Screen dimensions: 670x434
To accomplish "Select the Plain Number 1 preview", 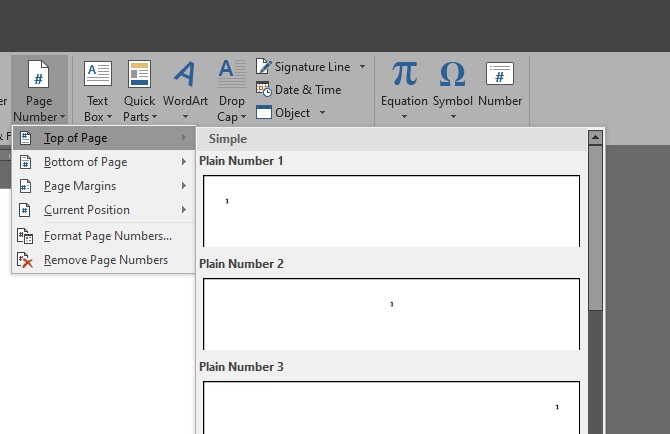I will click(x=391, y=210).
